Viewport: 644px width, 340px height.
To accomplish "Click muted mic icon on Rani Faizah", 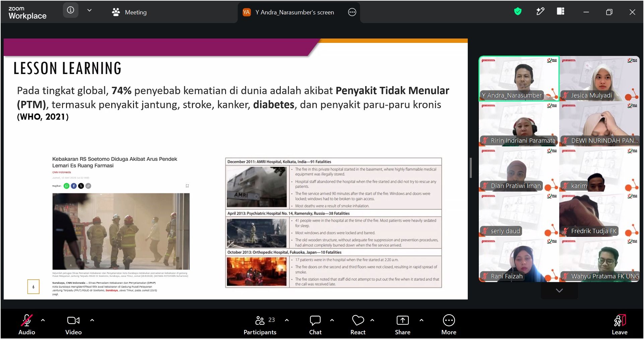I will [x=485, y=276].
